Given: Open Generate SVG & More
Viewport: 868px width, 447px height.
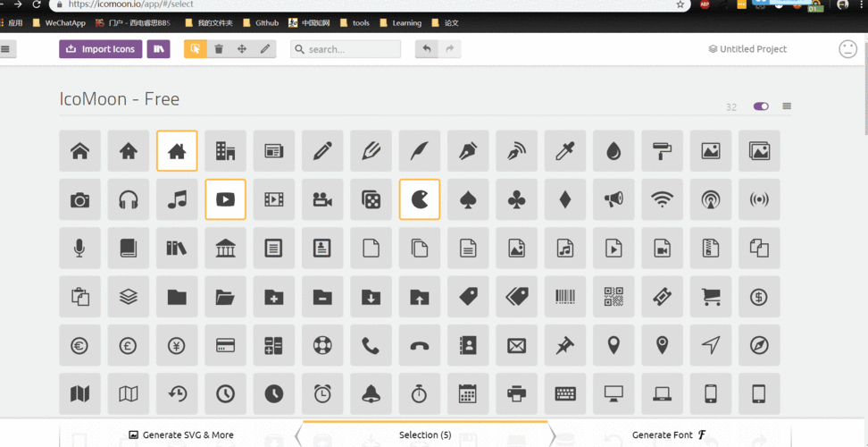Looking at the screenshot, I should point(181,435).
